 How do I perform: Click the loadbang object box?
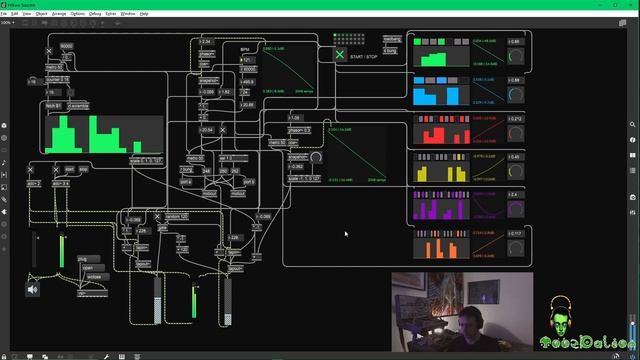tap(392, 39)
